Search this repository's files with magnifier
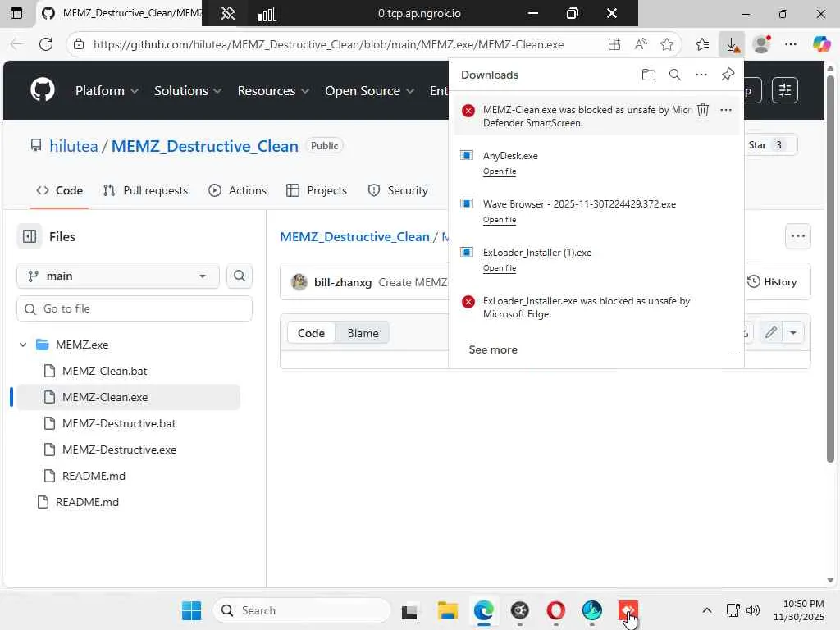This screenshot has height=630, width=840. pyautogui.click(x=240, y=276)
